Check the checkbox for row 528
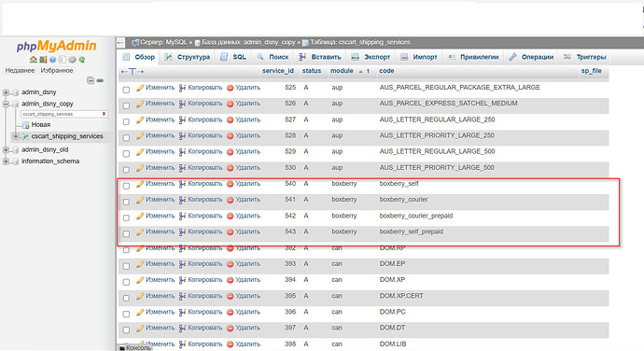This screenshot has height=351, width=644. pyautogui.click(x=126, y=137)
